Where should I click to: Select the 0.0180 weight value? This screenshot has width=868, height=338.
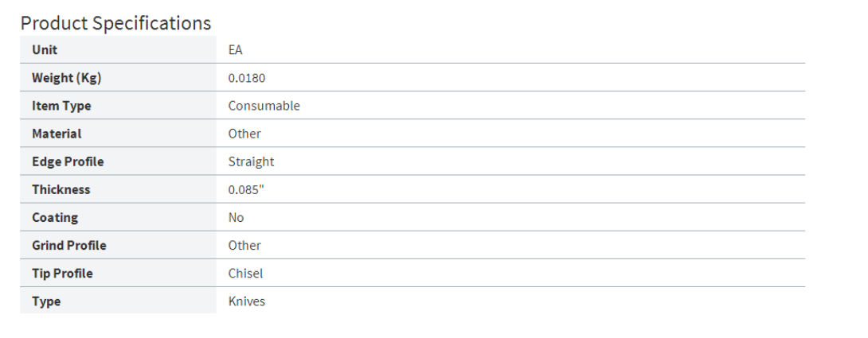(x=247, y=78)
